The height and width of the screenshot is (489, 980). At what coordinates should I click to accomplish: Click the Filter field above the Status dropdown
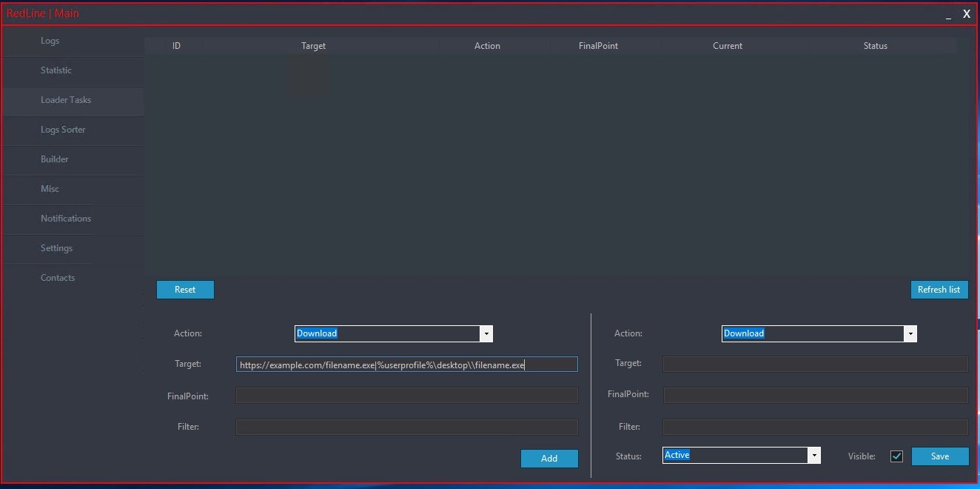(816, 427)
